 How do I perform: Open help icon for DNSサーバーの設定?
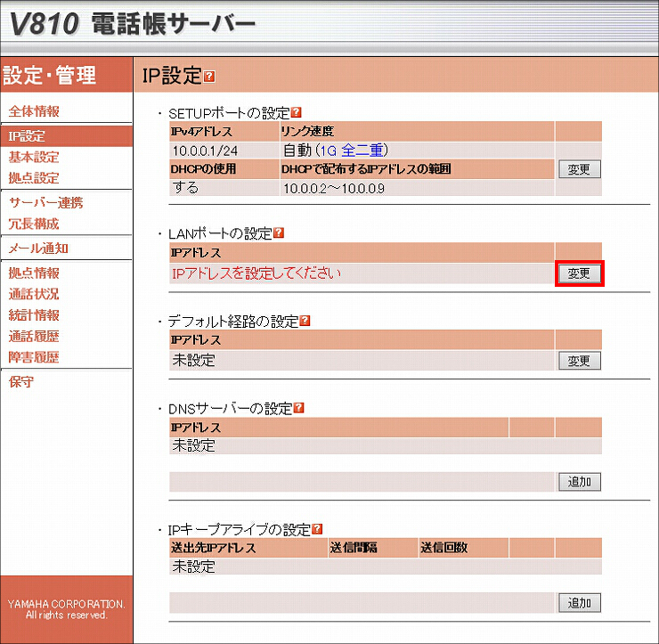(x=298, y=407)
